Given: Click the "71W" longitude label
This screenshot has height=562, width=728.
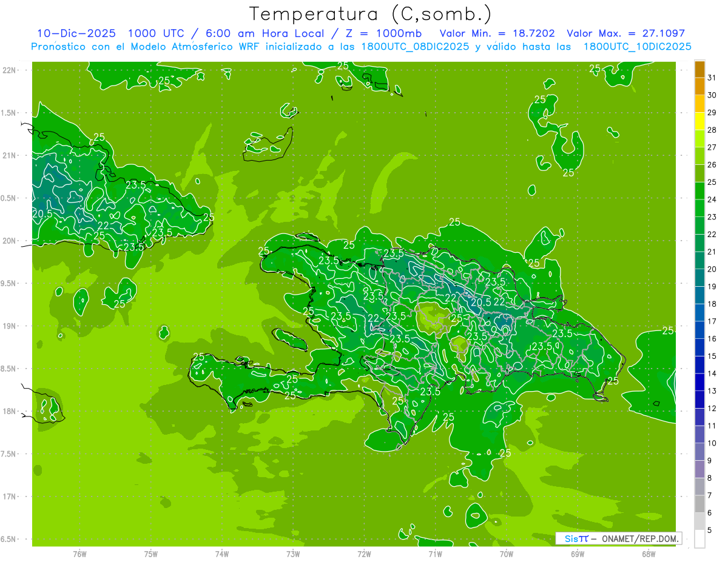Looking at the screenshot, I should click(x=436, y=554).
